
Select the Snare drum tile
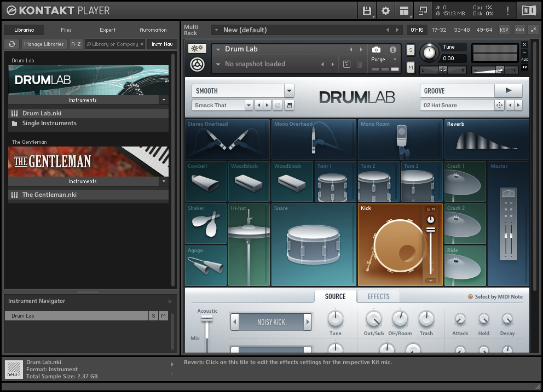pyautogui.click(x=314, y=244)
